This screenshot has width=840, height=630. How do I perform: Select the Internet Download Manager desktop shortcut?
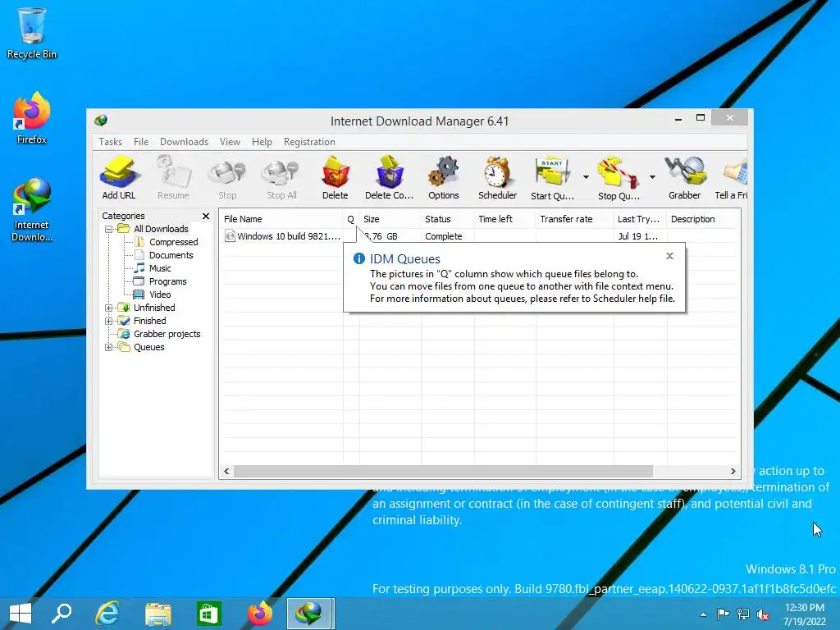tap(32, 210)
